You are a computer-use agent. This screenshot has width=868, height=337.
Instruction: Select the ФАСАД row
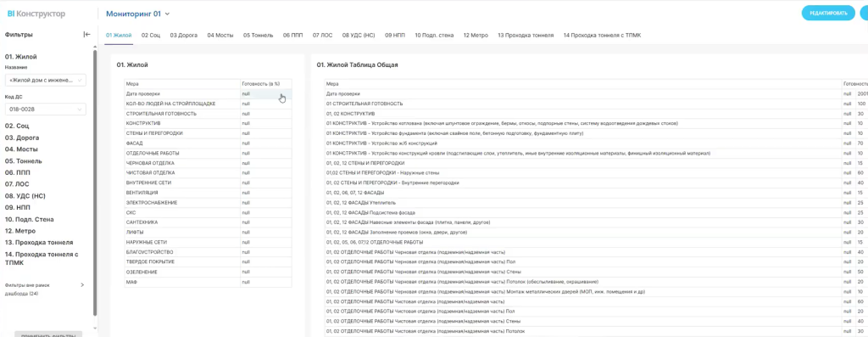pos(208,143)
